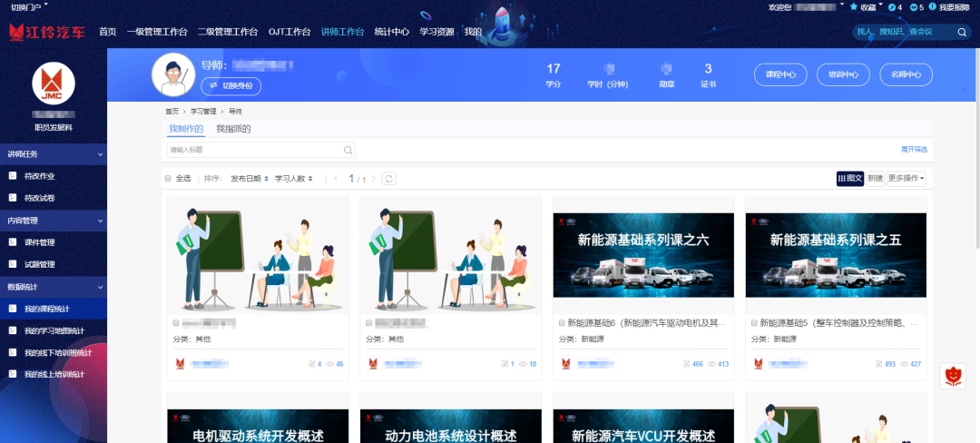This screenshot has width=980, height=443.
Task: Click the view-count eye icon showing 413
Action: pyautogui.click(x=711, y=364)
